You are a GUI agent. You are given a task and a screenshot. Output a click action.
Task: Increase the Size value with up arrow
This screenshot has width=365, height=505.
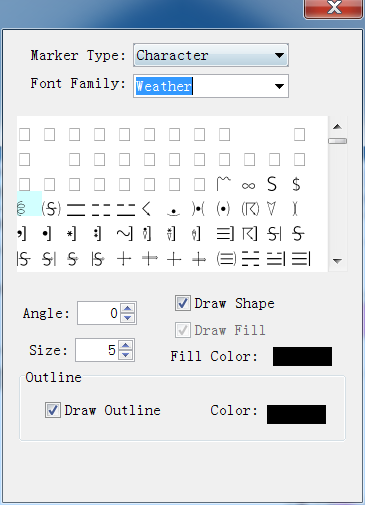(126, 345)
